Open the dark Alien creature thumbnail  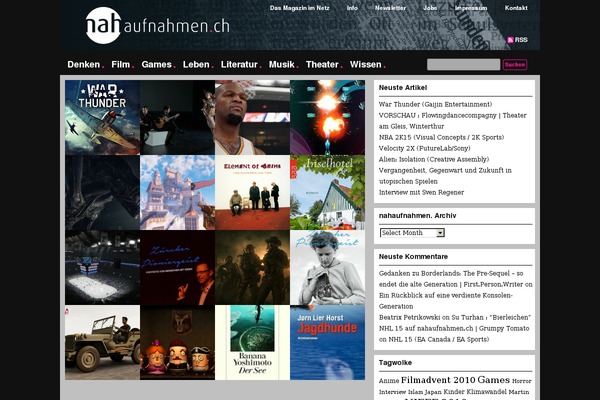pos(103,193)
